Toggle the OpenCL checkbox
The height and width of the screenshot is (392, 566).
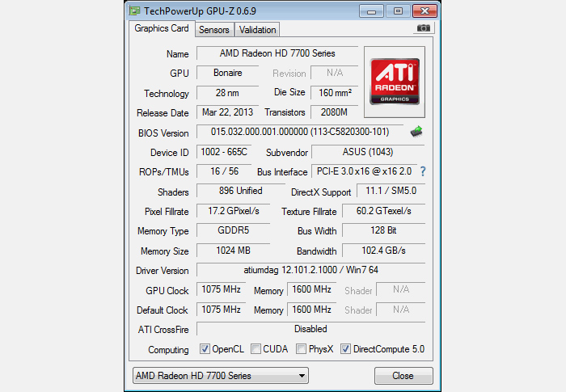pos(205,349)
